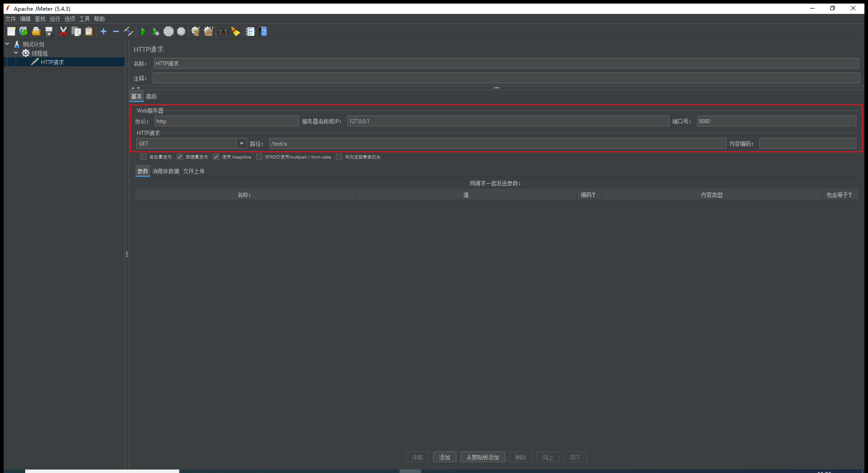Toggle the 使用 KeepAlive checkbox
868x473 pixels.
click(216, 157)
